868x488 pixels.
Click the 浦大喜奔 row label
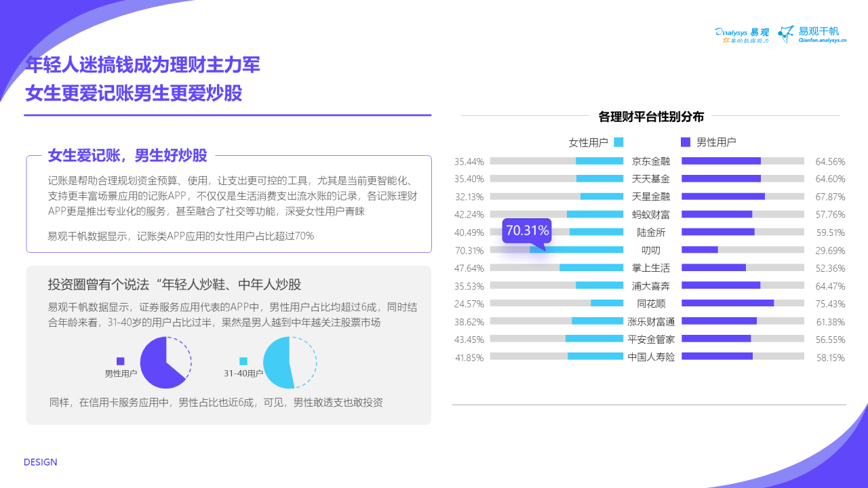pos(651,285)
